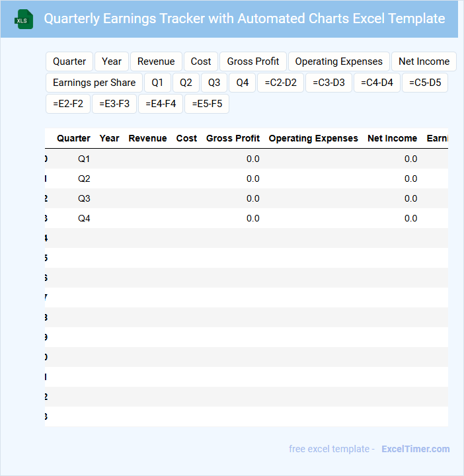Select the Net Income tag
The width and height of the screenshot is (464, 476).
click(x=424, y=61)
